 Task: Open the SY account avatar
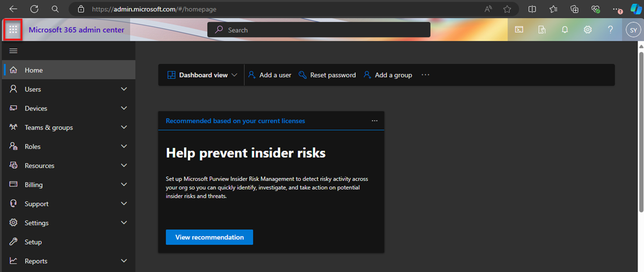click(632, 30)
